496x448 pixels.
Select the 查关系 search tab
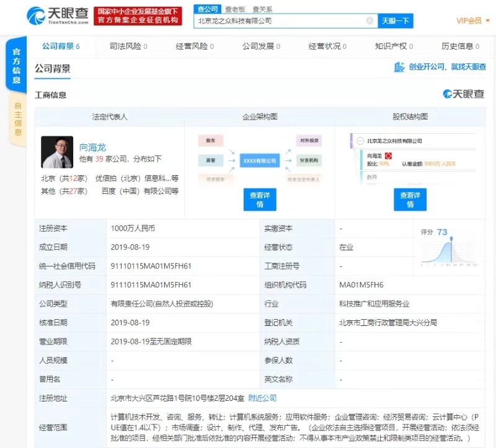(x=262, y=9)
